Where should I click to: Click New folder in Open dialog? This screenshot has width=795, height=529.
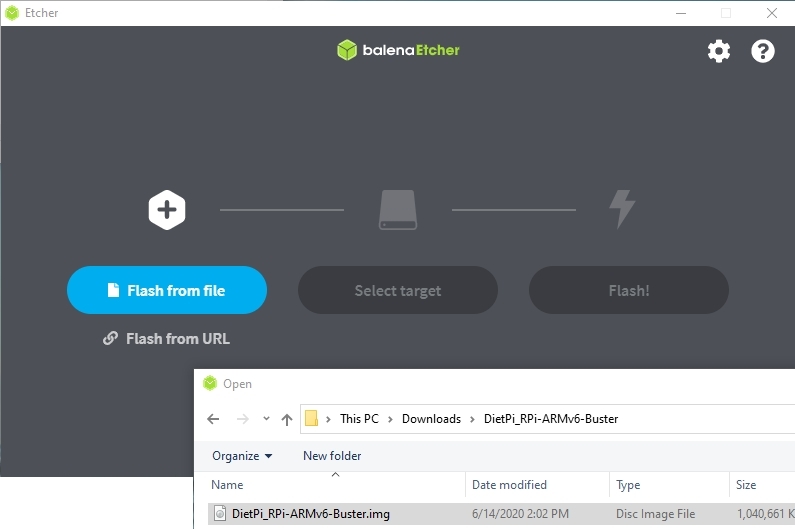tap(332, 456)
